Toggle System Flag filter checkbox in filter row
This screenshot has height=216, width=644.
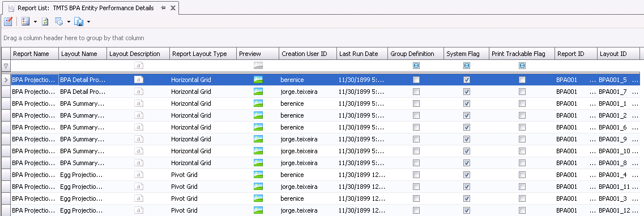click(x=467, y=66)
